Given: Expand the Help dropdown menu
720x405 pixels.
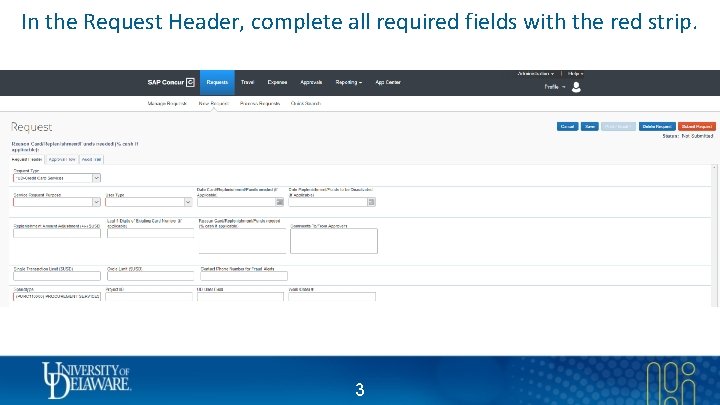Looking at the screenshot, I should [x=575, y=73].
